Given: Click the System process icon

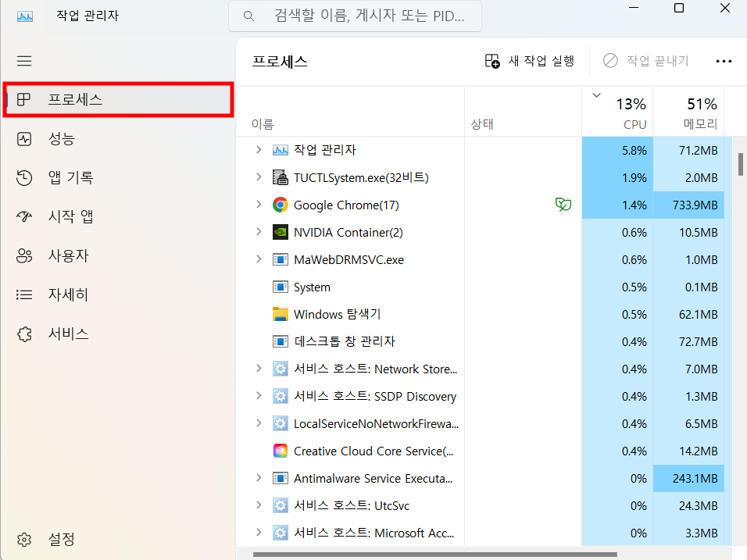Looking at the screenshot, I should click(280, 287).
